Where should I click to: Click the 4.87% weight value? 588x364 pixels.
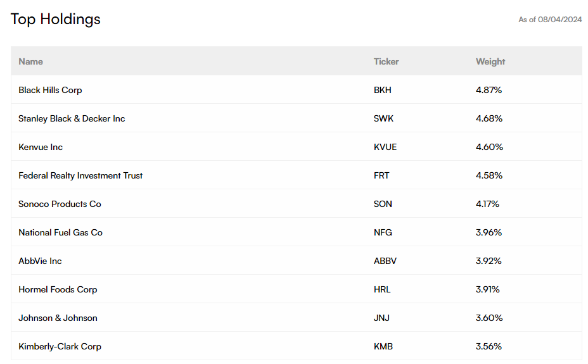coord(489,90)
